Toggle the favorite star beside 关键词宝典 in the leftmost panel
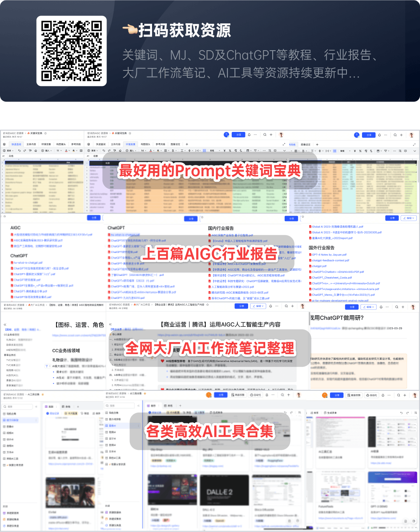 45,133
